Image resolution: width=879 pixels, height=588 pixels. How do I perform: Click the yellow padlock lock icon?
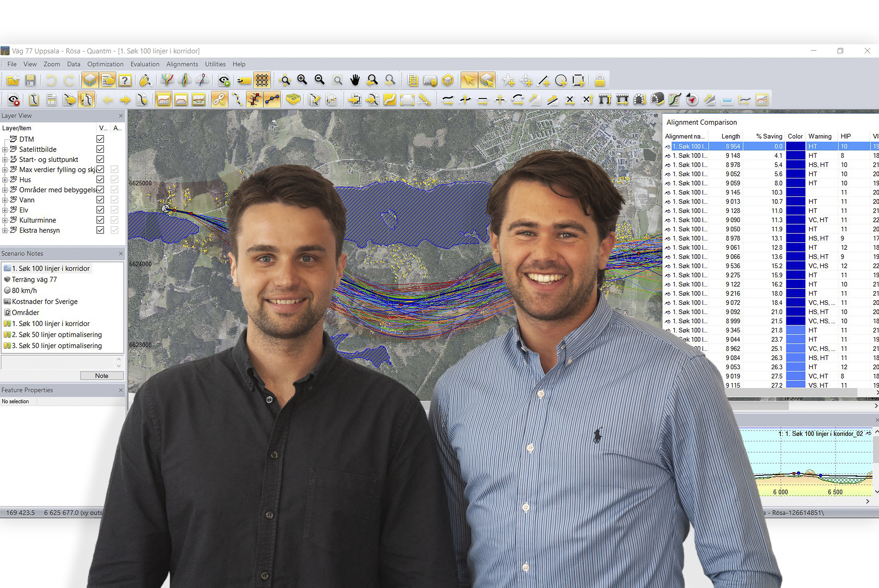600,80
